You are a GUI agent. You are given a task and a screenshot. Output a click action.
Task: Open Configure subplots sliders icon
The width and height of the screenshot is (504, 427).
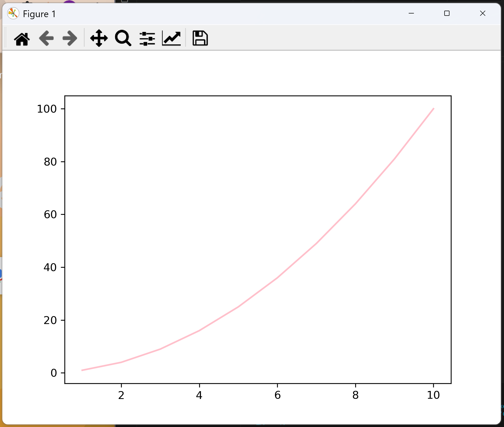(x=147, y=38)
